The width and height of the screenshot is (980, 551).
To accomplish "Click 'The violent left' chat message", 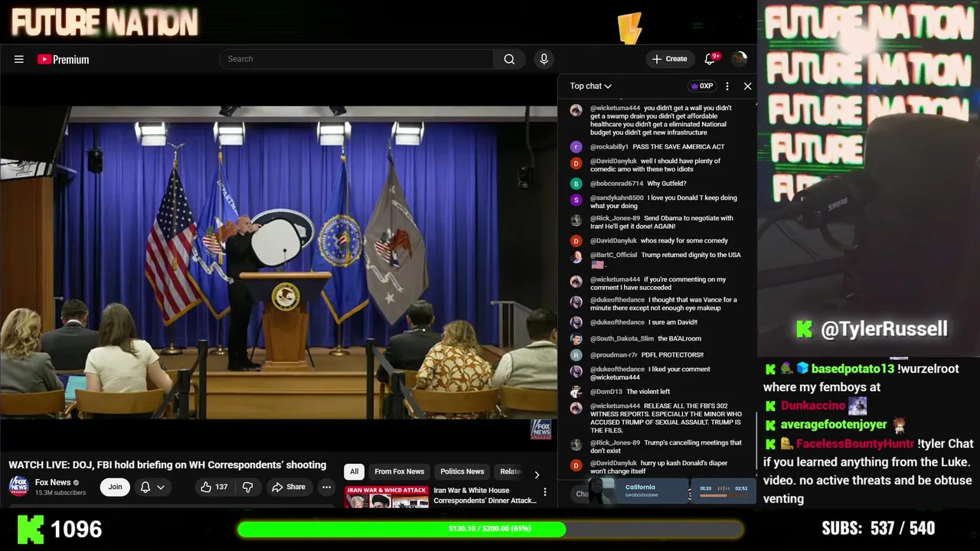I will (648, 392).
